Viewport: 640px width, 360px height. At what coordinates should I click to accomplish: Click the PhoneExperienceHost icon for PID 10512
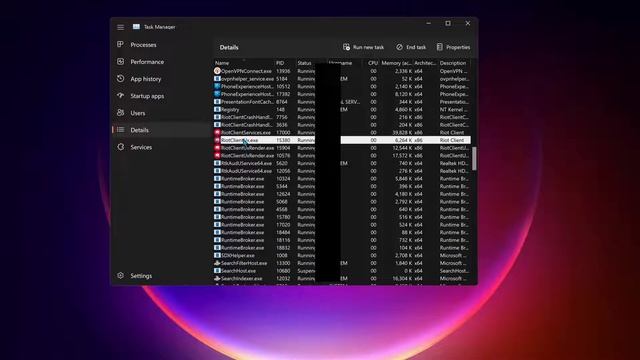point(217,86)
